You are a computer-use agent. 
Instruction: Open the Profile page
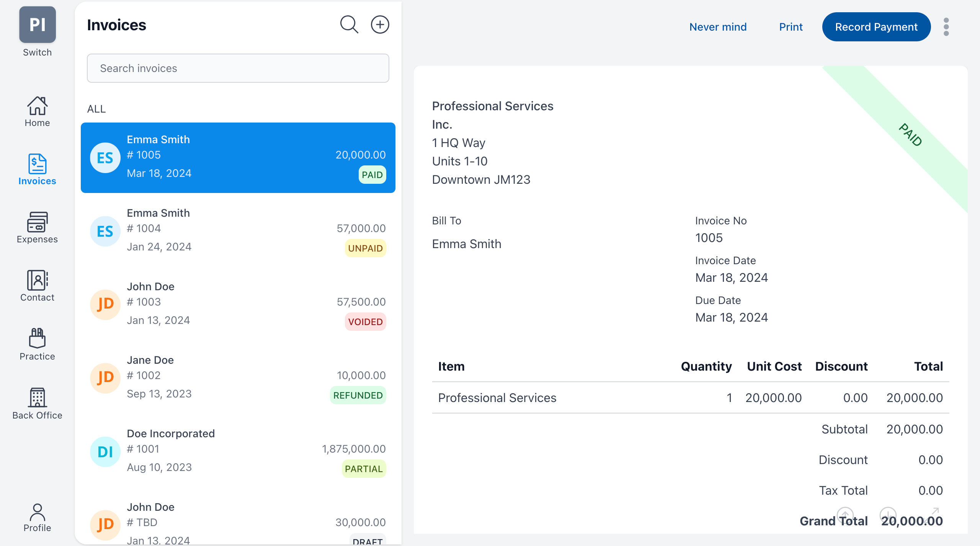tap(37, 517)
